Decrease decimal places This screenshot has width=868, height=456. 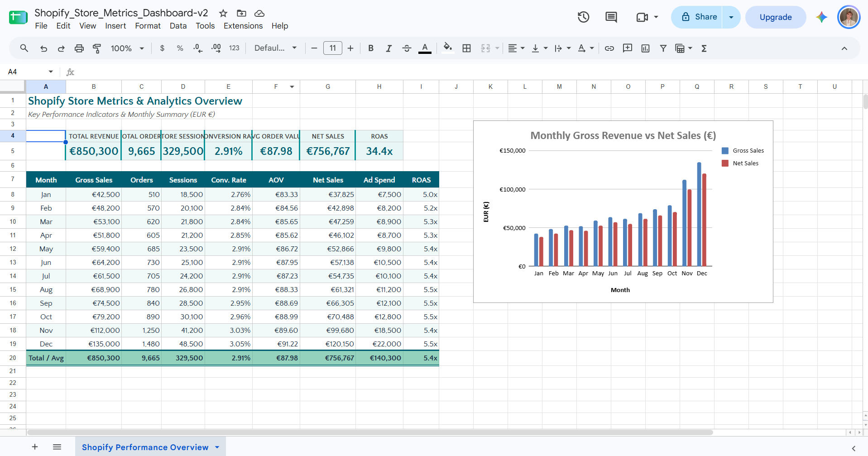click(198, 48)
